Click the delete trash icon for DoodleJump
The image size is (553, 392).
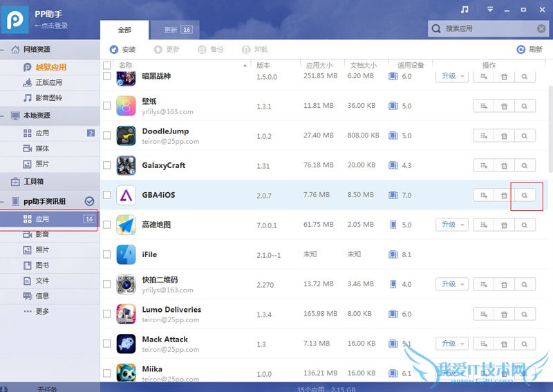coord(505,136)
